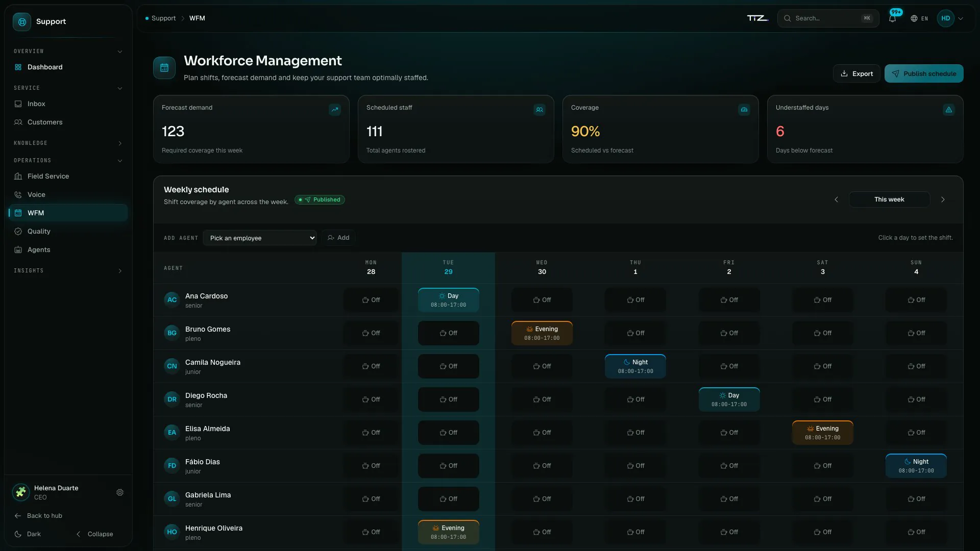Open settings gear next to Helena Duarte
Screen dimensions: 980x551
[120, 492]
